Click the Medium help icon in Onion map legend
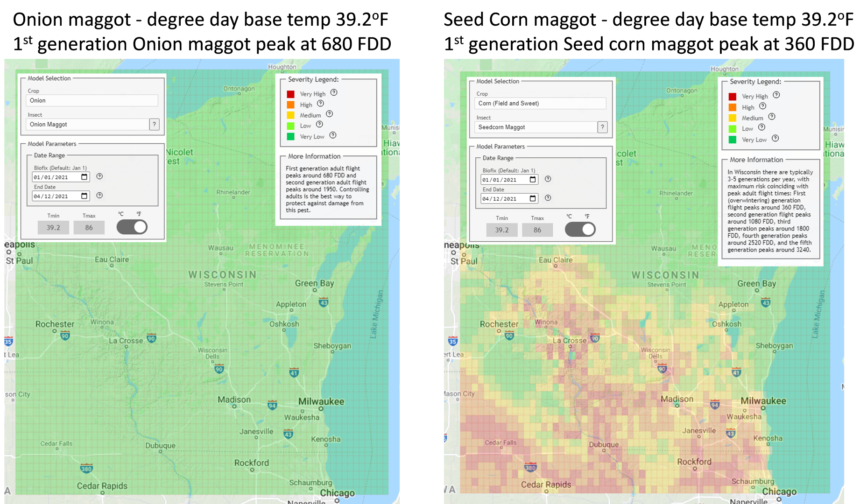Image resolution: width=867 pixels, height=504 pixels. [329, 114]
